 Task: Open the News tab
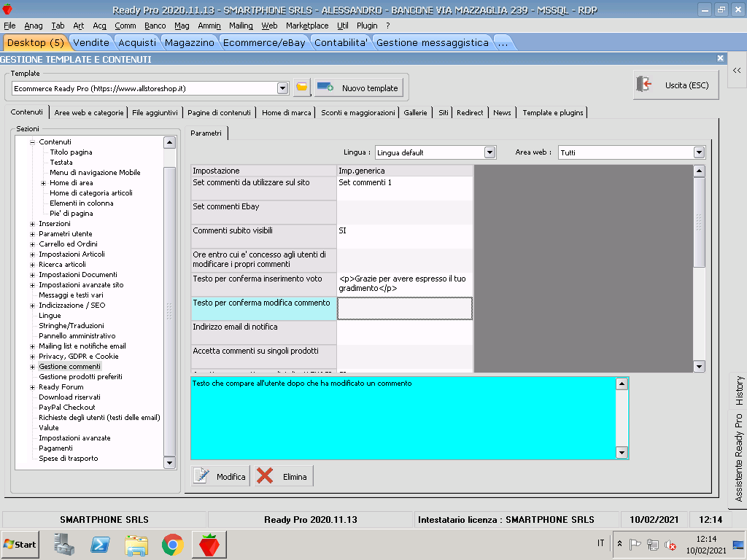[502, 112]
